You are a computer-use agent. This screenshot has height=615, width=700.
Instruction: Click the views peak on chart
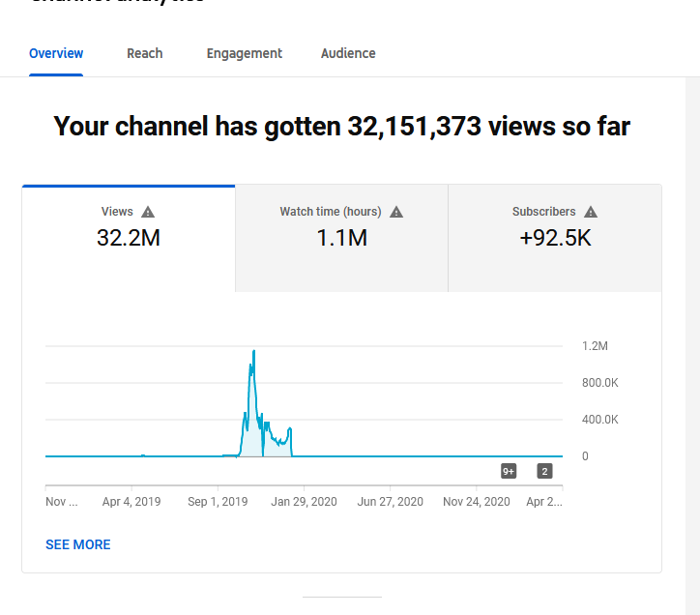254,351
